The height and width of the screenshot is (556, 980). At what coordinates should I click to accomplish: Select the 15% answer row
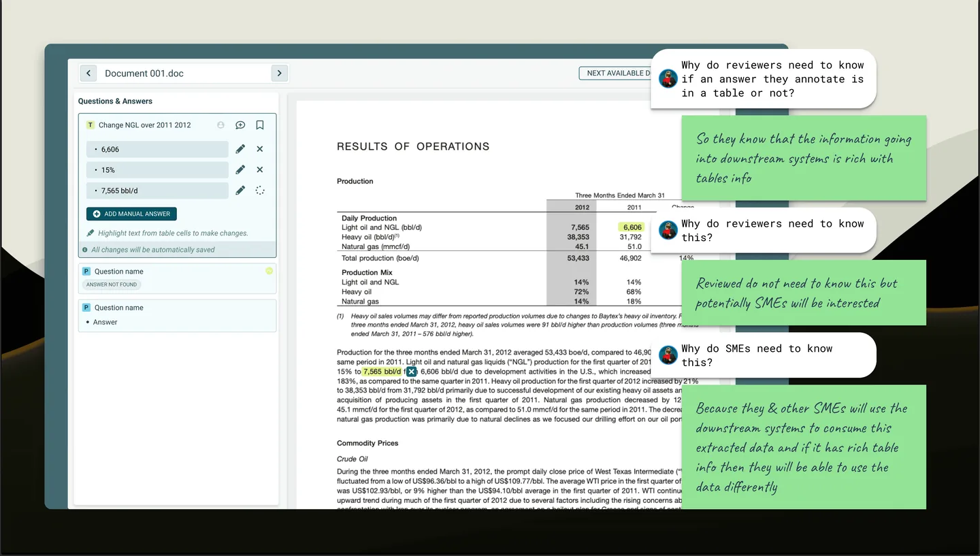(x=157, y=170)
